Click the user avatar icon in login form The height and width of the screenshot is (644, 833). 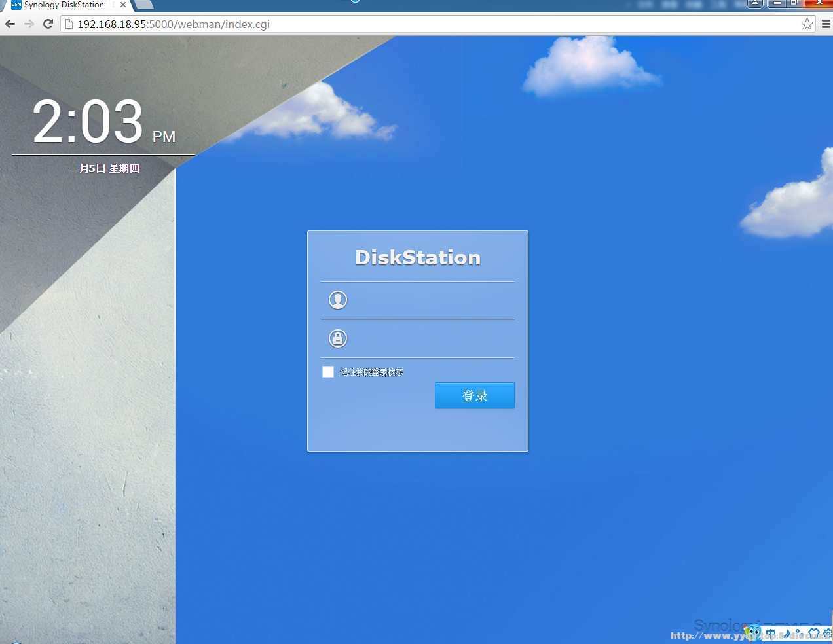tap(338, 300)
